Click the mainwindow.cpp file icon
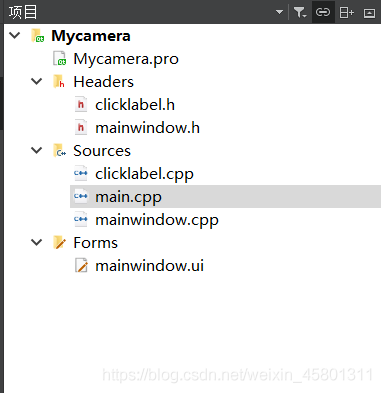 81,219
